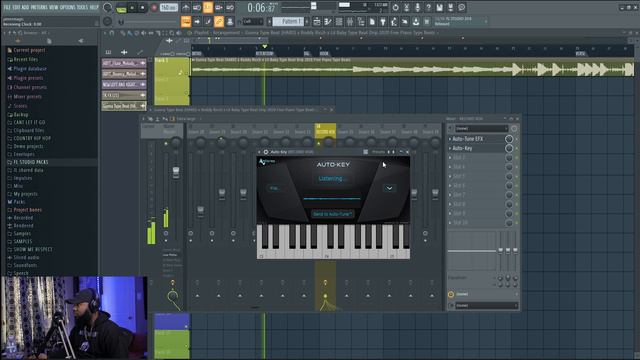Toggle the metronome icon in the top toolbar
The image size is (640, 360).
[185, 7]
